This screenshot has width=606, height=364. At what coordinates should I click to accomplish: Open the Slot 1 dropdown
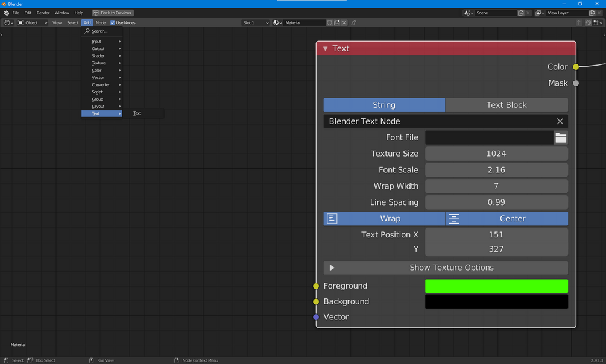(x=256, y=23)
